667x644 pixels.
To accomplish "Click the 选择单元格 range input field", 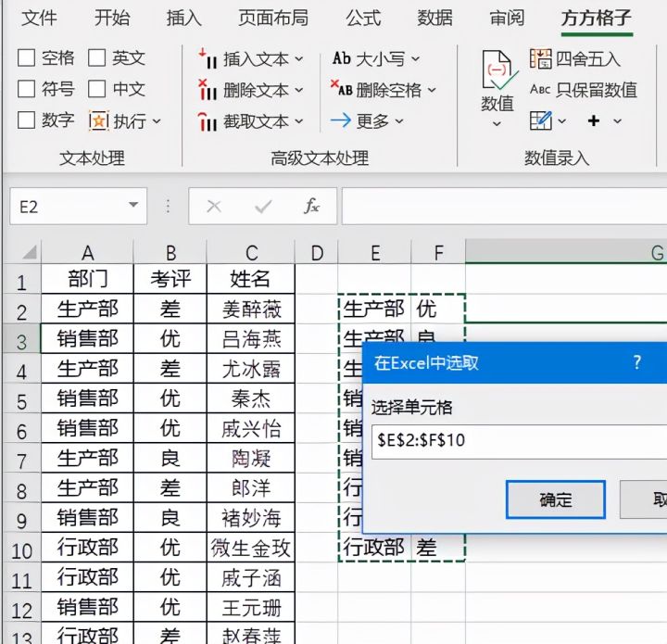I will pyautogui.click(x=519, y=441).
